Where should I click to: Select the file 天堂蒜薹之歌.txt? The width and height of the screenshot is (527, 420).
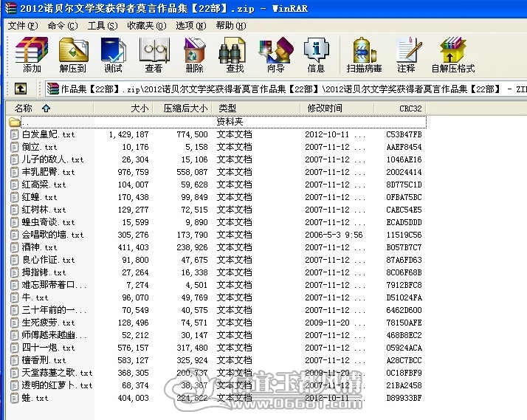click(x=57, y=373)
